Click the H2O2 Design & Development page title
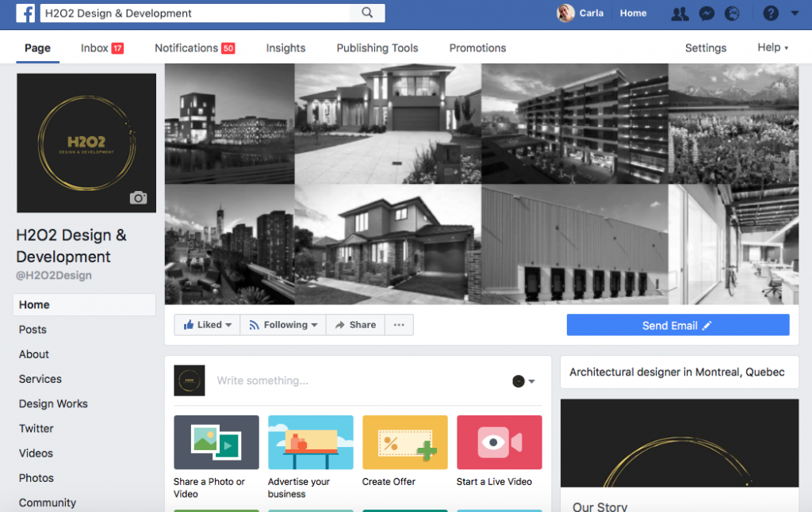 71,246
